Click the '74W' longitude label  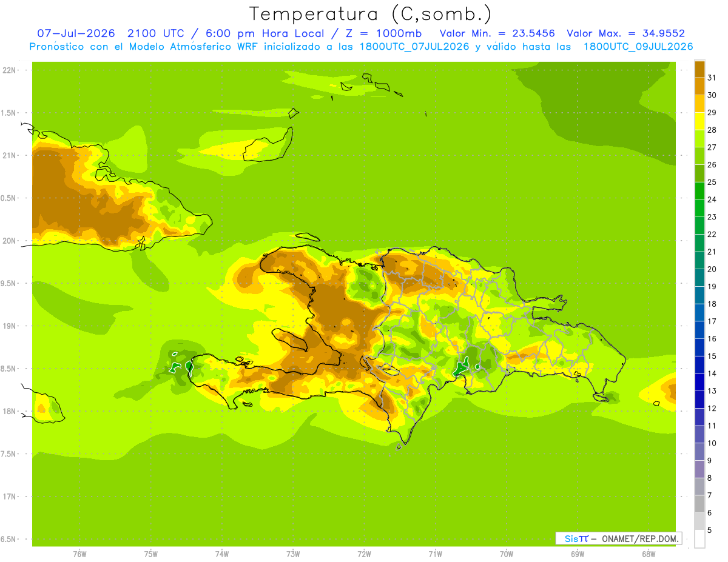(x=222, y=554)
